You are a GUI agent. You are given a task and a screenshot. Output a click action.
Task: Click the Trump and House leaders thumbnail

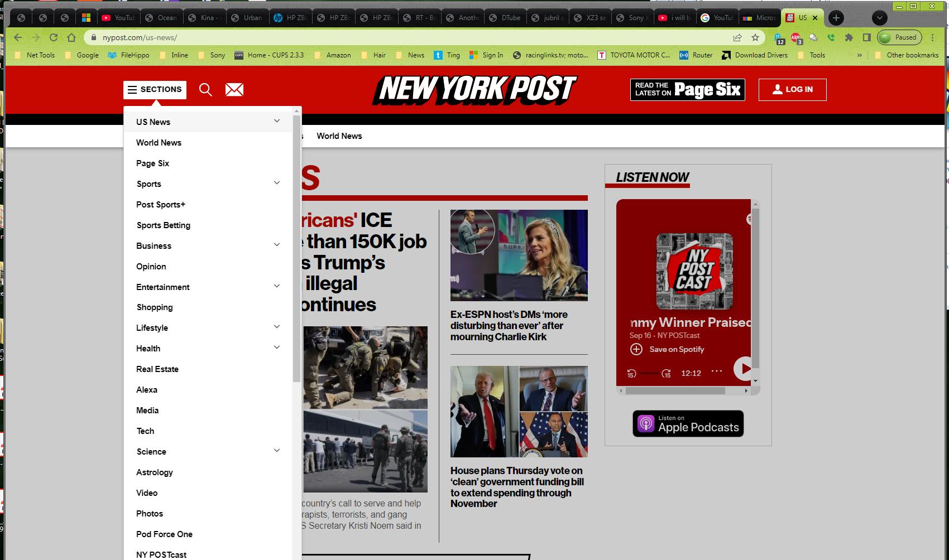[519, 412]
